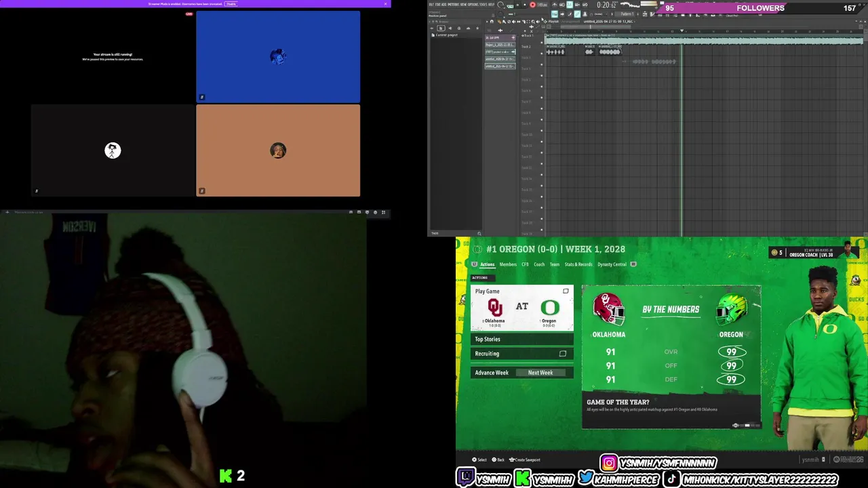This screenshot has height=488, width=868.
Task: Click the Oregon helmet graphic
Action: (732, 309)
